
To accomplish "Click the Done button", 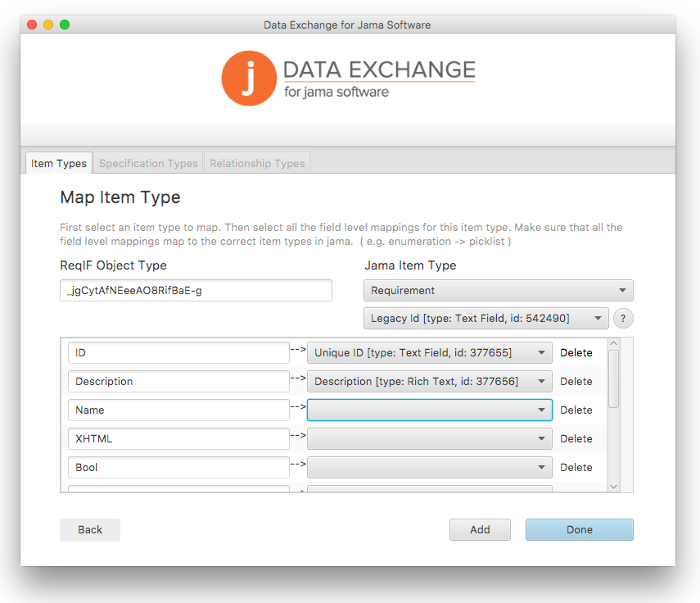I will 580,530.
